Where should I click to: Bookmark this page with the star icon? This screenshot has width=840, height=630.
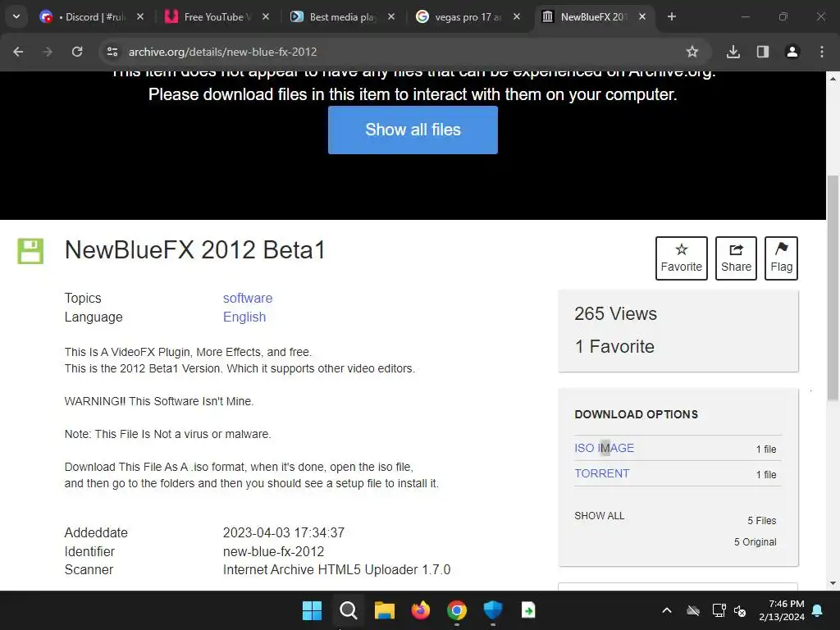[692, 52]
